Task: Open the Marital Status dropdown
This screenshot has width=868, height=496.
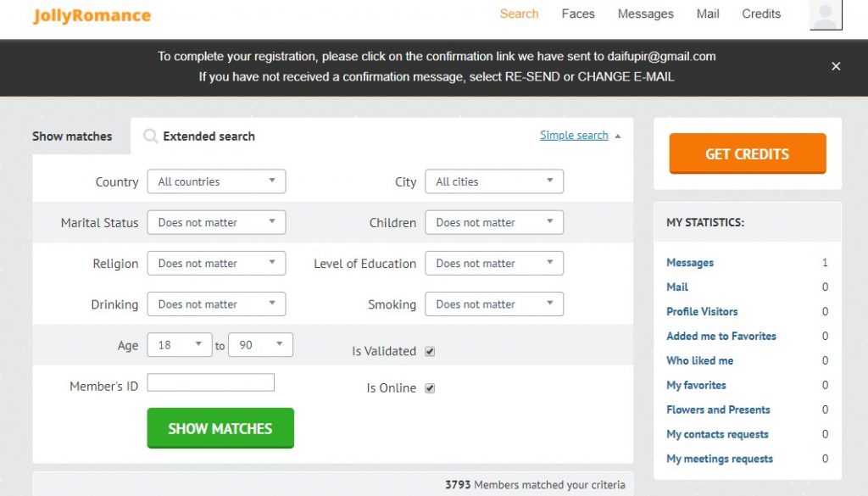Action: [216, 222]
